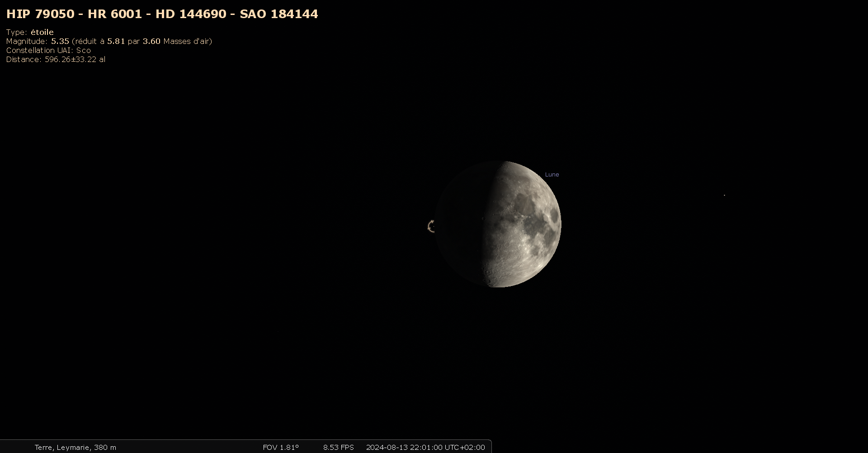Click the 8.53 FPS status entry

(x=338, y=447)
